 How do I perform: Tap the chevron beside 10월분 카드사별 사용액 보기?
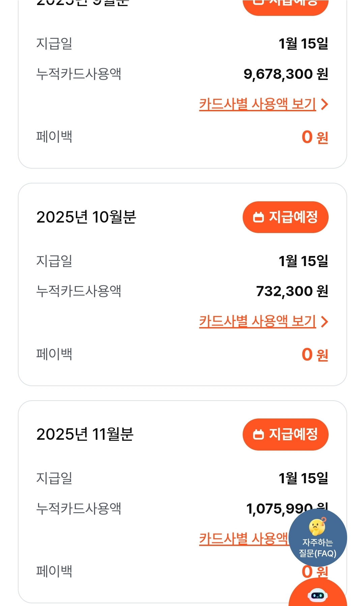(324, 322)
